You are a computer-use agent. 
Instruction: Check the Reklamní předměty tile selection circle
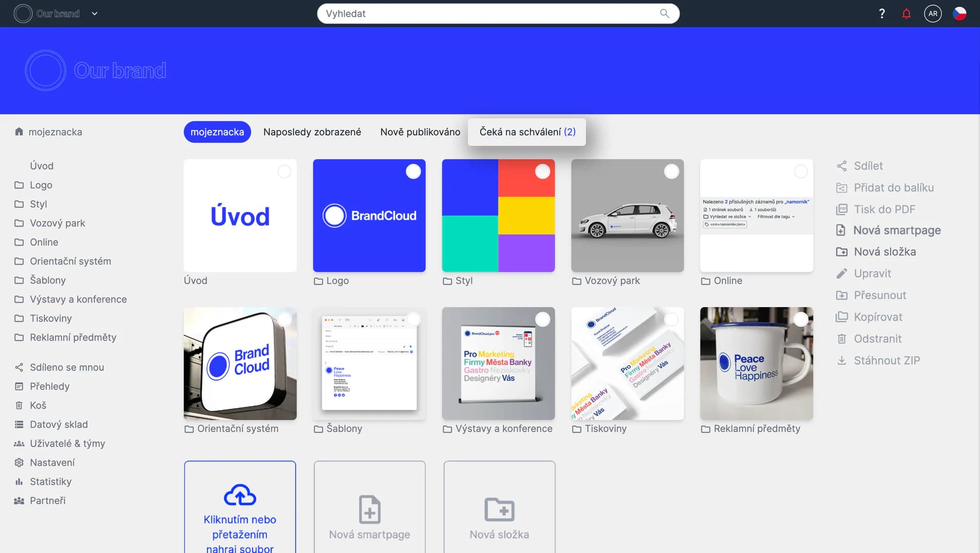[x=800, y=320]
